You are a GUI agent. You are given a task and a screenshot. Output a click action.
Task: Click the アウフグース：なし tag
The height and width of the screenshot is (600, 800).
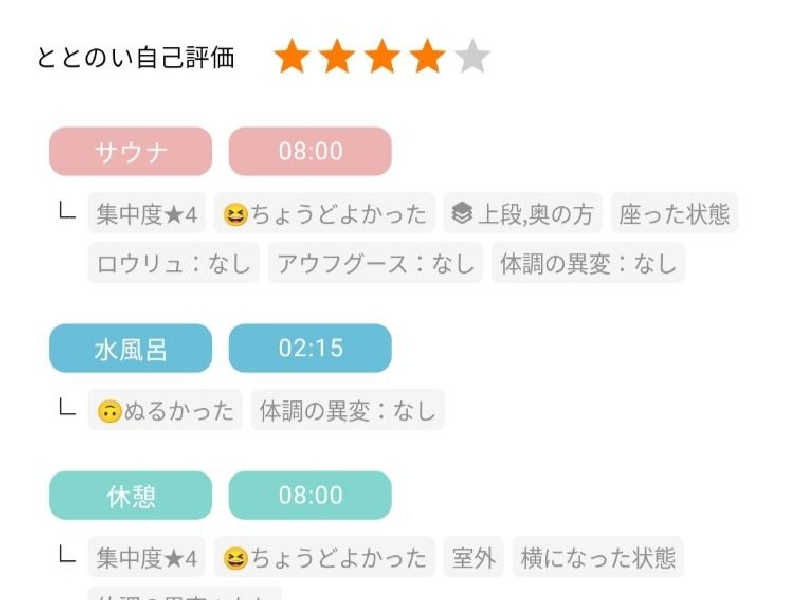click(x=376, y=263)
